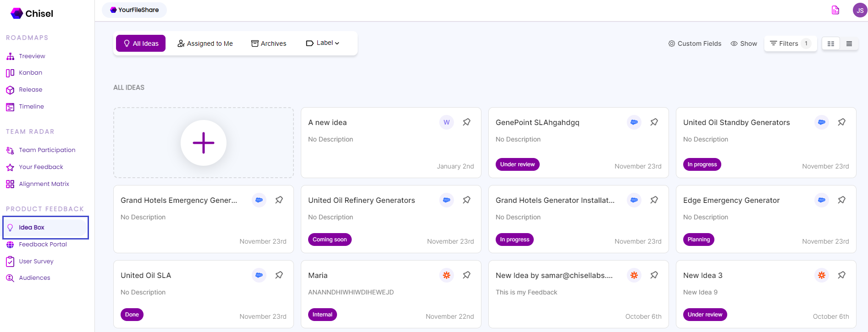Open the New Idea 3 card
Viewport: 868px width, 332px height.
coord(702,275)
